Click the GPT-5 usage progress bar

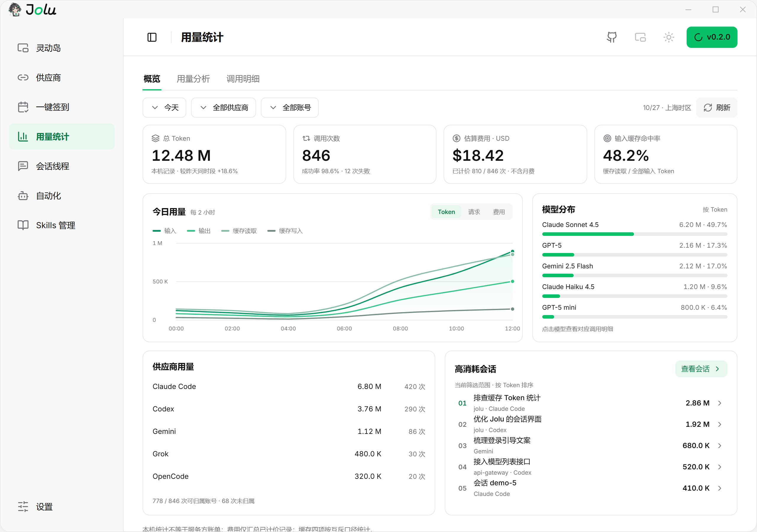634,255
